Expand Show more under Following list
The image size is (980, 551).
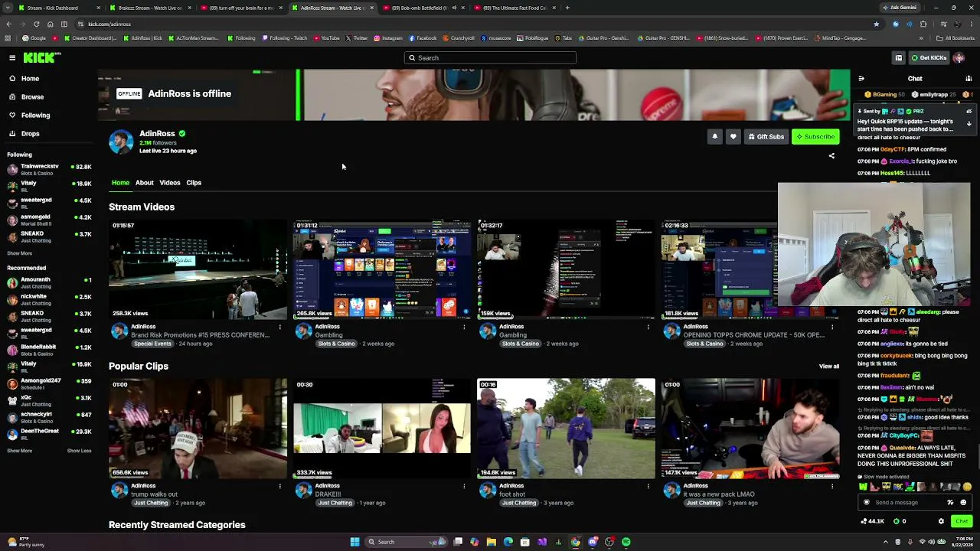pos(20,253)
